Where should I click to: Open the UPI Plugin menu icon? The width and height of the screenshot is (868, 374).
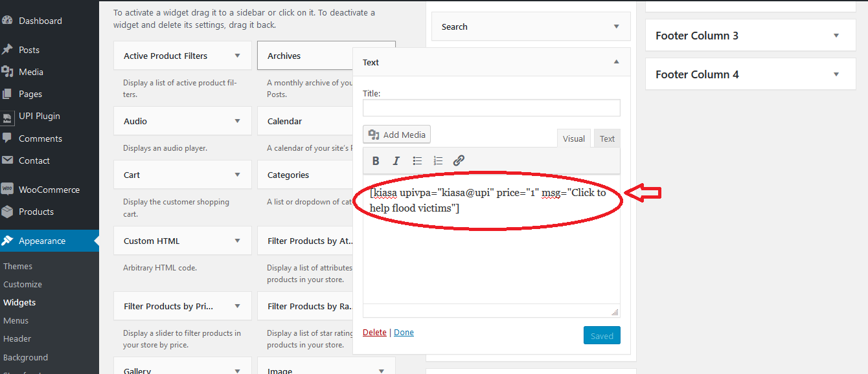click(x=7, y=116)
